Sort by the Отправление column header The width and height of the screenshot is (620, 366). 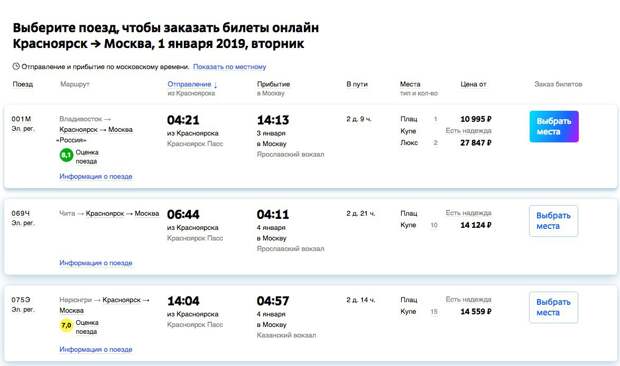[x=189, y=84]
